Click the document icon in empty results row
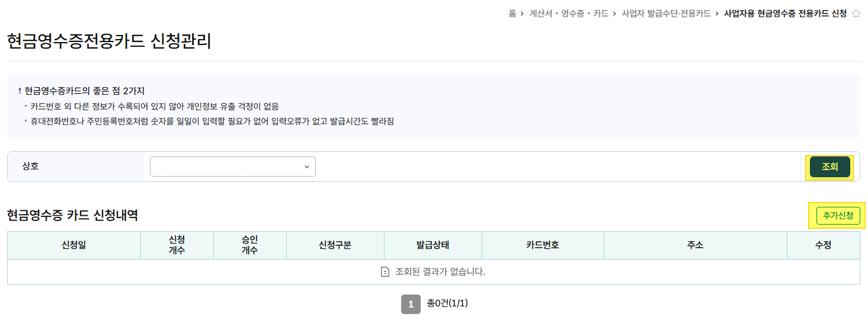The height and width of the screenshot is (320, 868). click(385, 272)
